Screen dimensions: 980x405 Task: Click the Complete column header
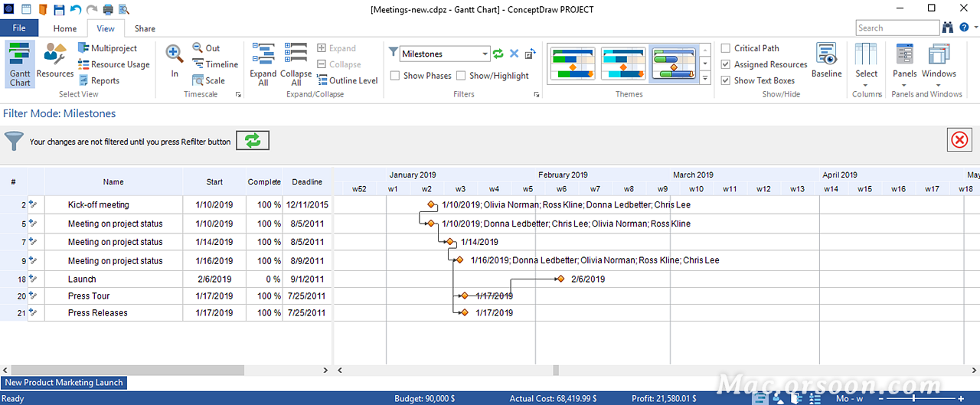click(264, 182)
